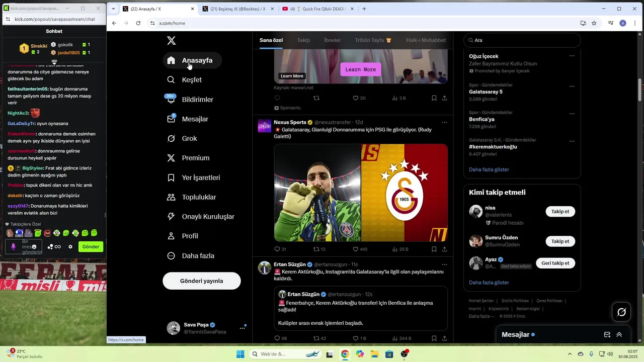
Task: Follow Sumru Özden with Takip et
Action: click(560, 241)
